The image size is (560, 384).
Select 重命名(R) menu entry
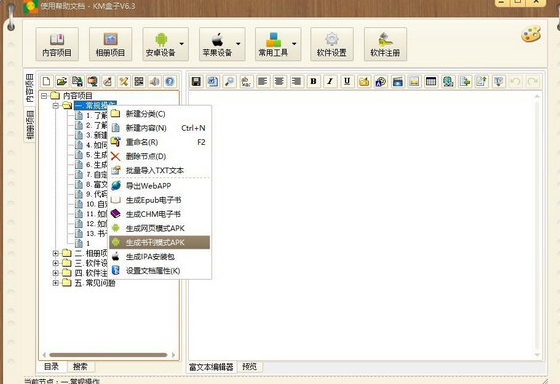[160, 142]
